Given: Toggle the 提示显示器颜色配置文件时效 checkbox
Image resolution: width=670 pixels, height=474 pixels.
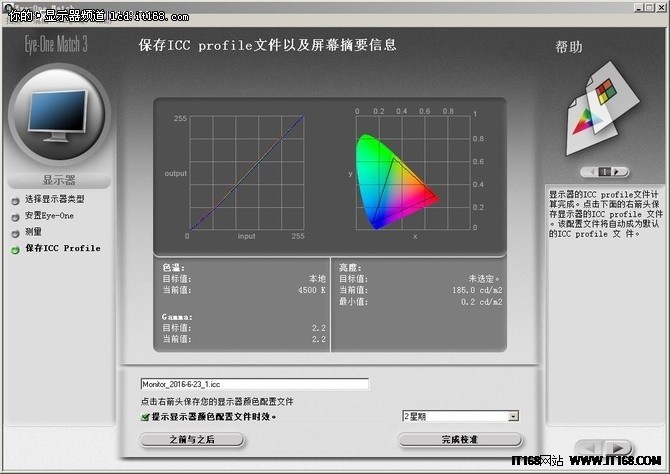Looking at the screenshot, I should pos(145,417).
